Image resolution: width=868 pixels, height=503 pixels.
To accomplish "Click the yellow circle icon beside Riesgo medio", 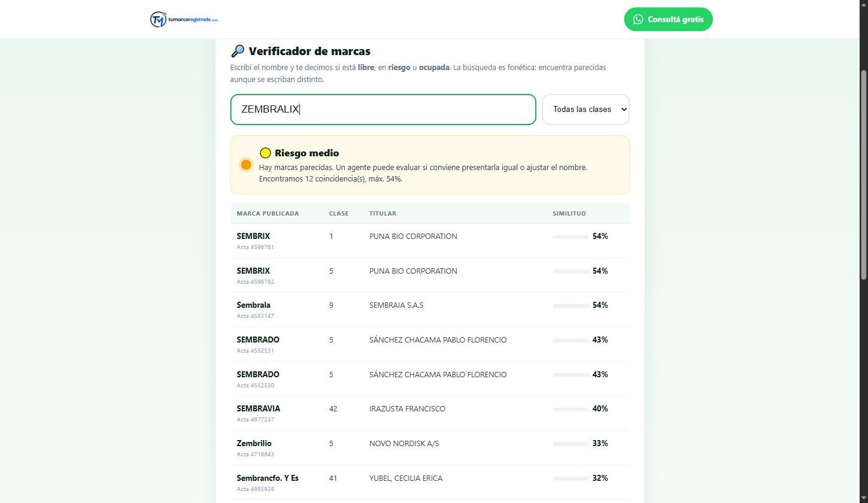I will (x=265, y=153).
